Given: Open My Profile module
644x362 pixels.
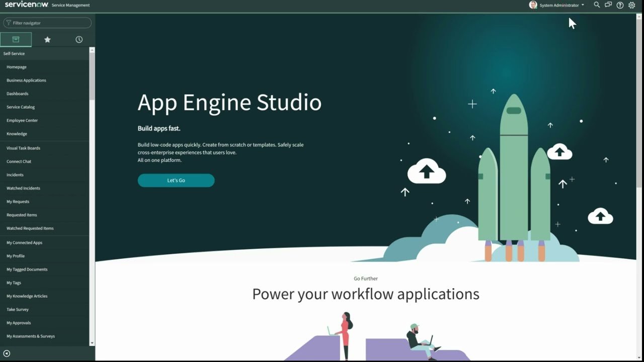Looking at the screenshot, I should coord(16,256).
